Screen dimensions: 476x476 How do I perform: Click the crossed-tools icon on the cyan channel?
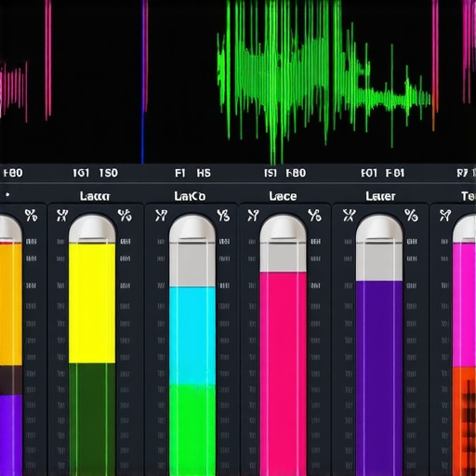tap(161, 216)
